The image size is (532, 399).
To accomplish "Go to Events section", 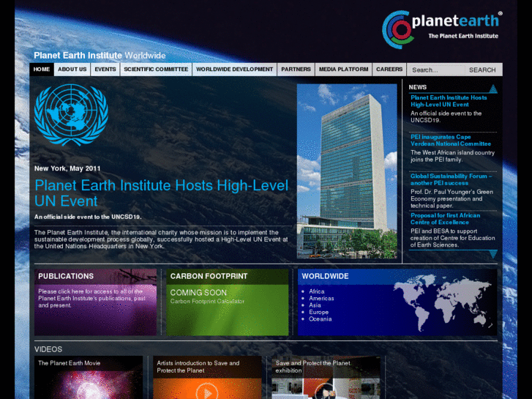I will click(105, 70).
